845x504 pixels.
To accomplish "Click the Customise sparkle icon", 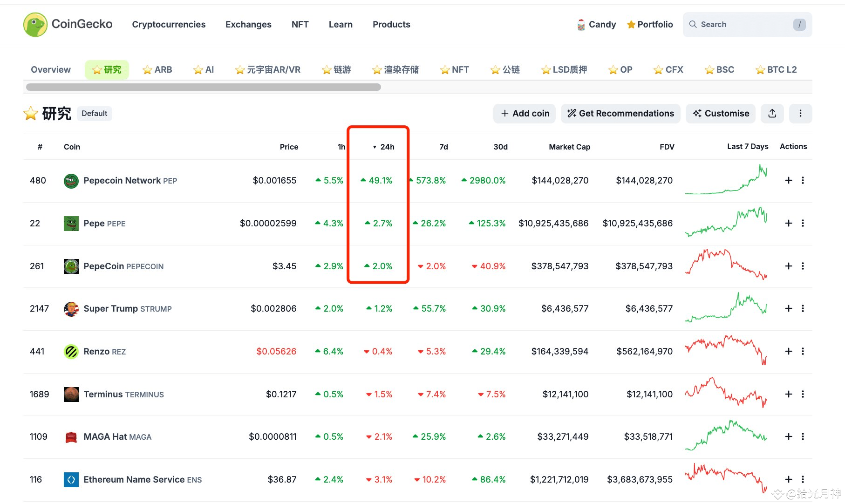I will (697, 113).
